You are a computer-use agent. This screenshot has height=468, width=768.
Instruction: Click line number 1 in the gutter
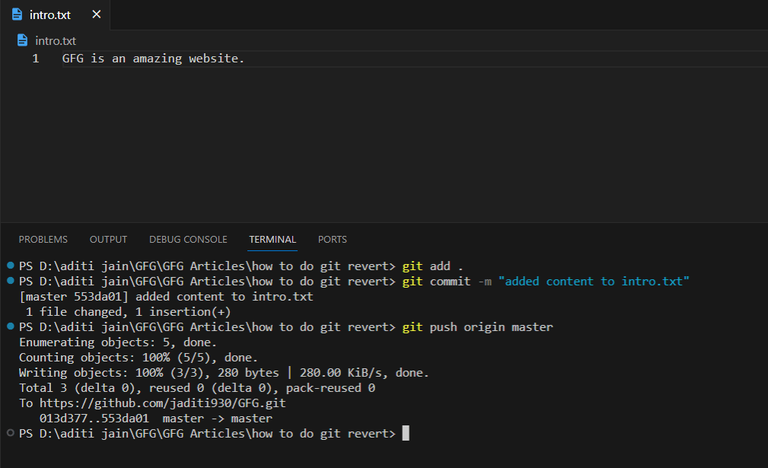[36, 59]
